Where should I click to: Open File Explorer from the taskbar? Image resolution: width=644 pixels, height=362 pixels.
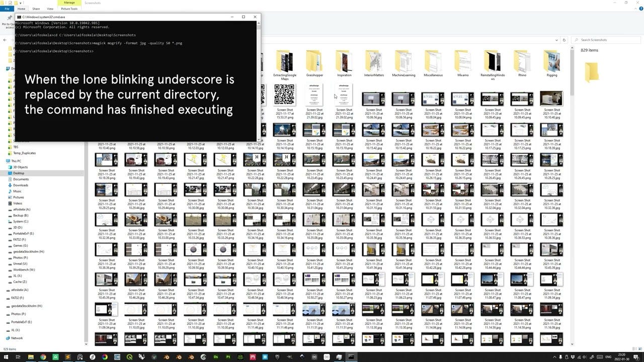pyautogui.click(x=30, y=357)
